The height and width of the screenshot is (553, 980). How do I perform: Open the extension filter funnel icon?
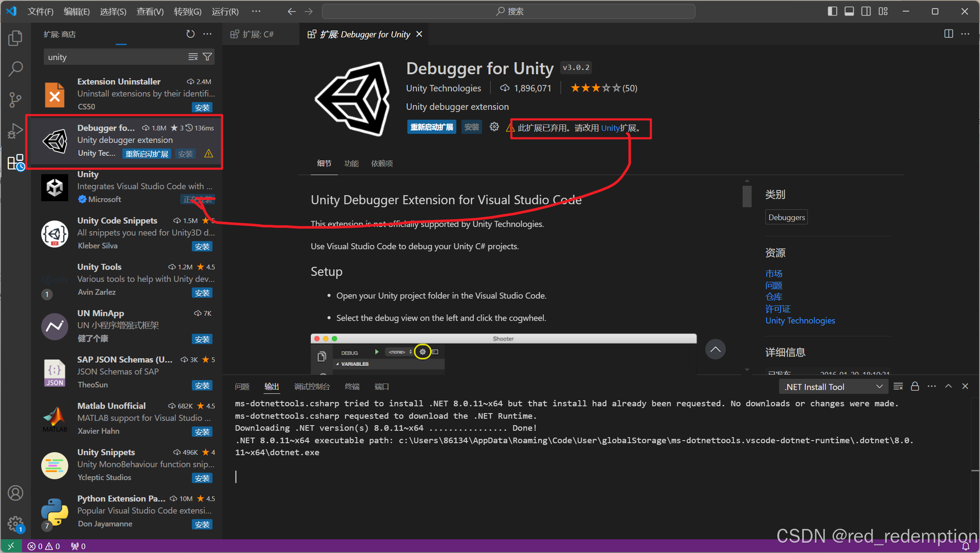pos(207,57)
